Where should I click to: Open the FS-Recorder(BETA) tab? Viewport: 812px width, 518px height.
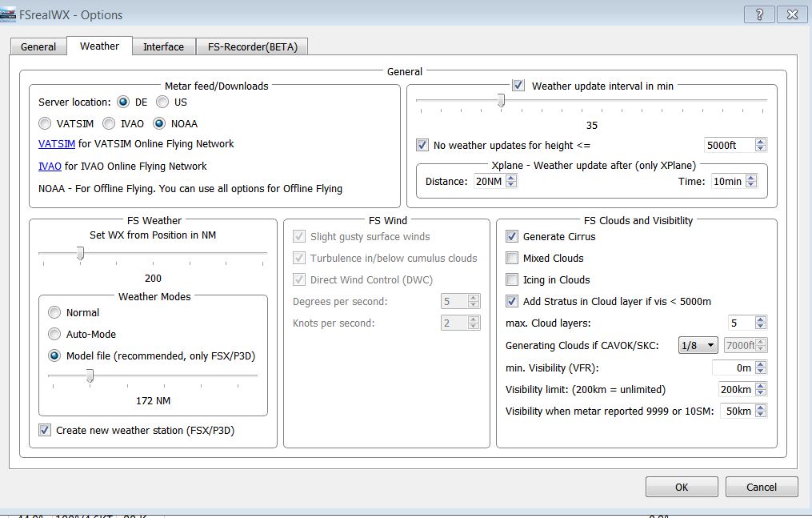pos(253,46)
